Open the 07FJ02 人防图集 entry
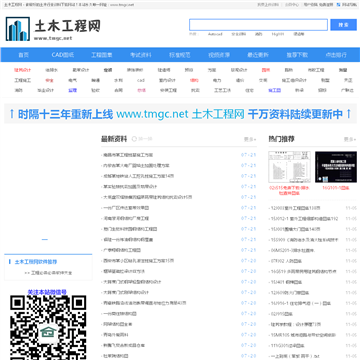 pyautogui.click(x=285, y=261)
